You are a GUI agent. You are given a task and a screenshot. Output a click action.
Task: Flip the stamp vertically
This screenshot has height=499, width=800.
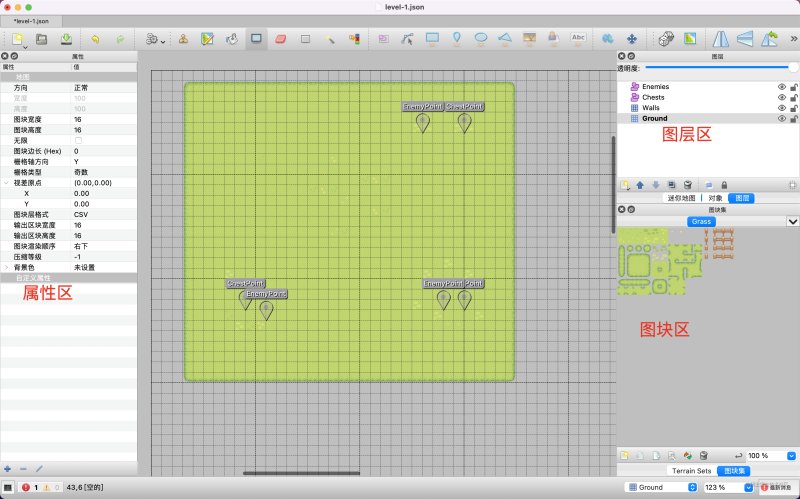point(745,39)
